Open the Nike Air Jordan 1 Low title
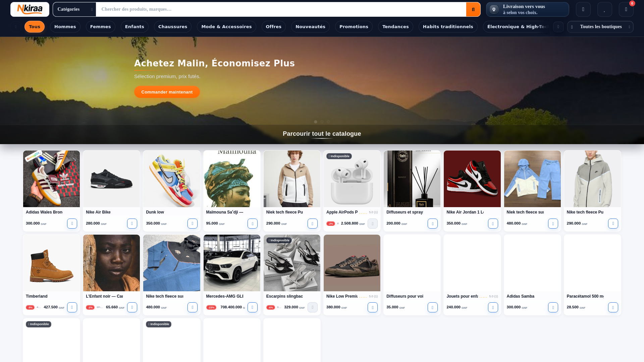The width and height of the screenshot is (644, 362). 465,212
